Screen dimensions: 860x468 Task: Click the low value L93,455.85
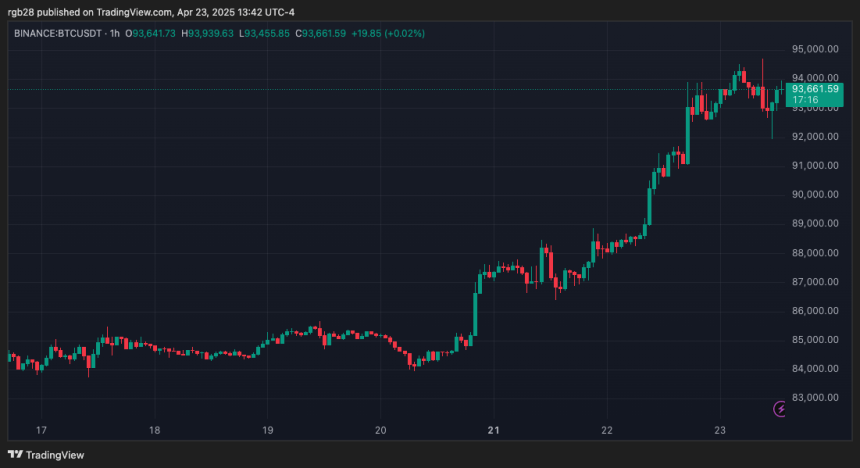tap(264, 33)
